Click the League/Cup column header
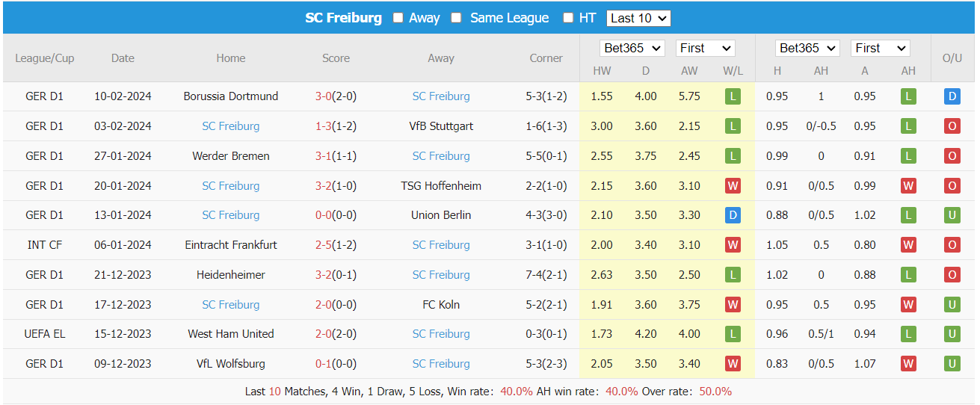980x405 pixels. (45, 58)
